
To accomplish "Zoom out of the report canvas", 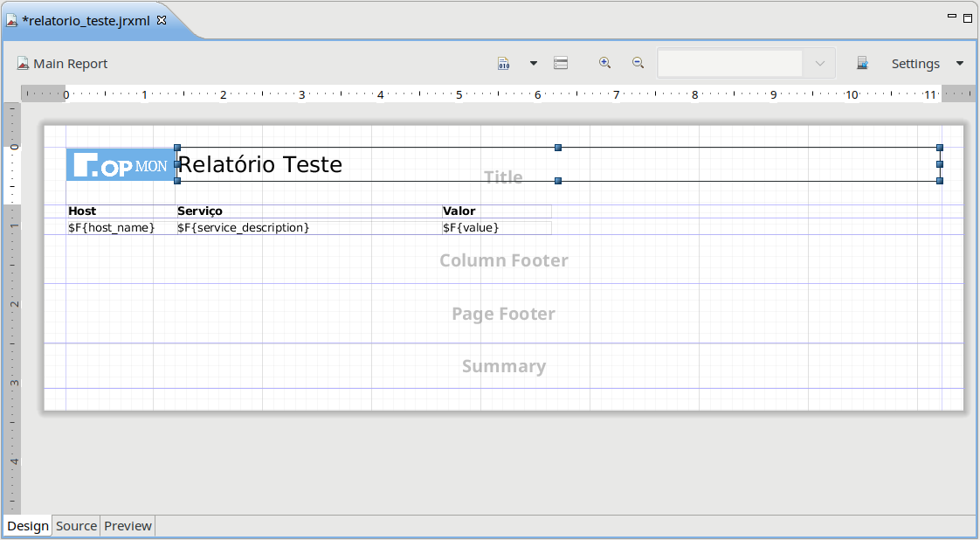I will [638, 63].
